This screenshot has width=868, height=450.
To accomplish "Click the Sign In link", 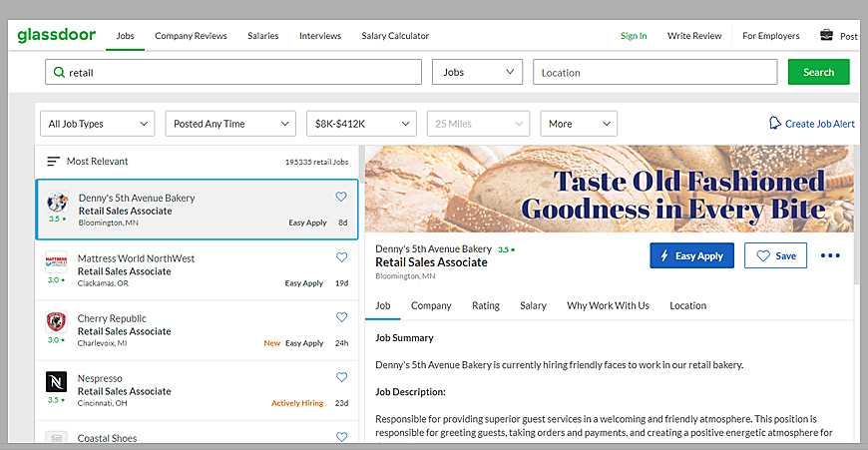I will coord(633,36).
